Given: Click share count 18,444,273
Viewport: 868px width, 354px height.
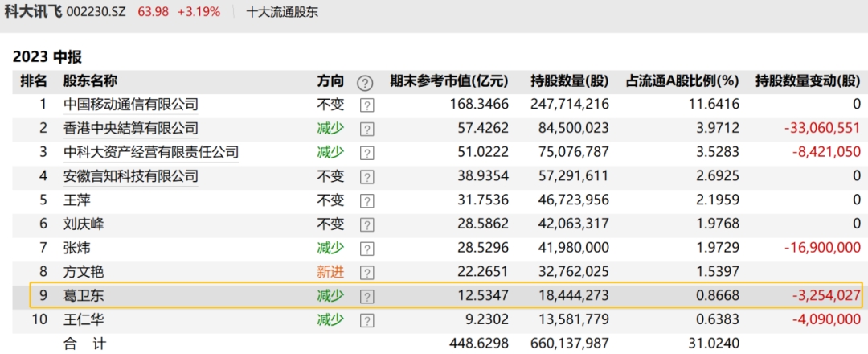Looking at the screenshot, I should click(x=573, y=296).
